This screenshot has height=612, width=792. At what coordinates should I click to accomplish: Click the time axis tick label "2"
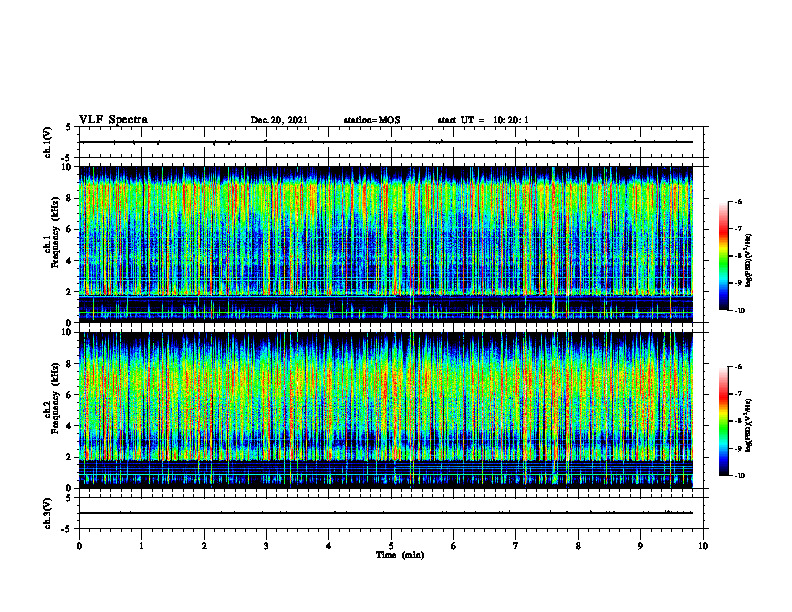pos(204,546)
